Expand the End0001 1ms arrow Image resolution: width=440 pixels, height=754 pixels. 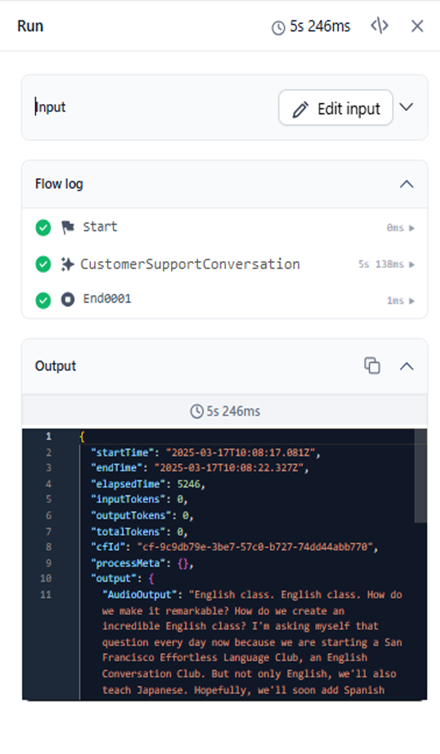(x=412, y=301)
